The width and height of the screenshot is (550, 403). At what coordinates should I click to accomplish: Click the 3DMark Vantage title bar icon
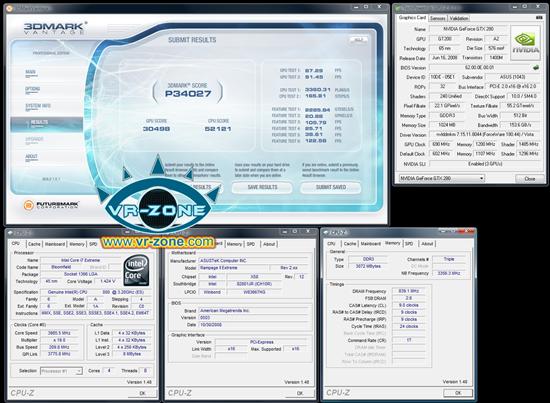pos(9,8)
